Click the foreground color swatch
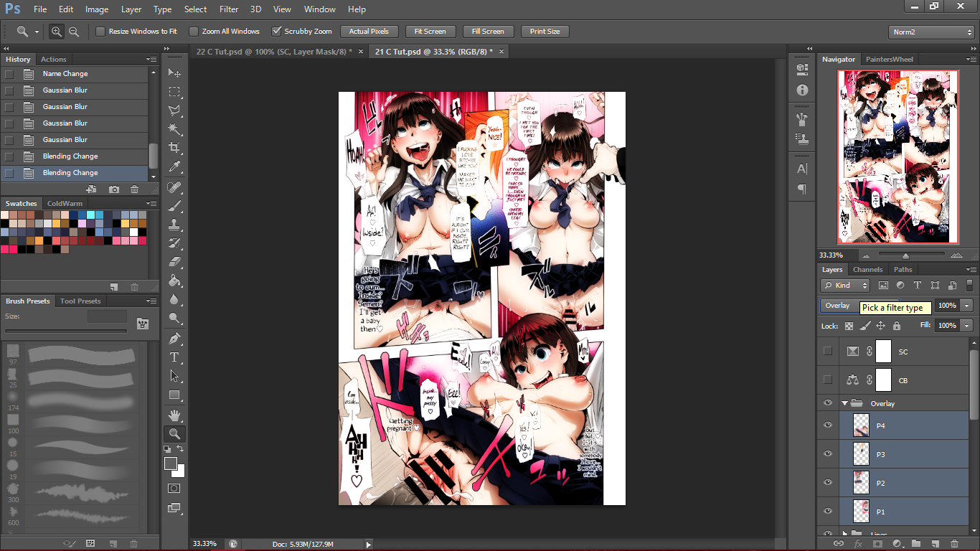 171,463
